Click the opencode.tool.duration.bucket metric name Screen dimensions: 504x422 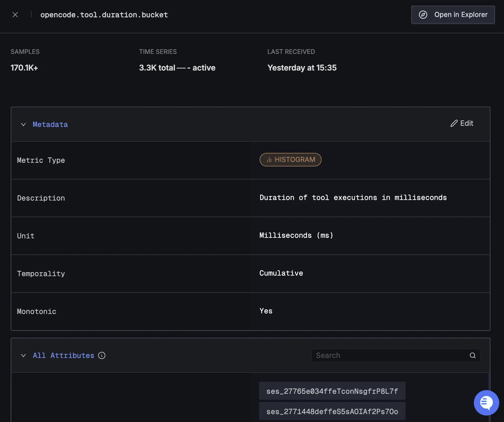pos(104,15)
